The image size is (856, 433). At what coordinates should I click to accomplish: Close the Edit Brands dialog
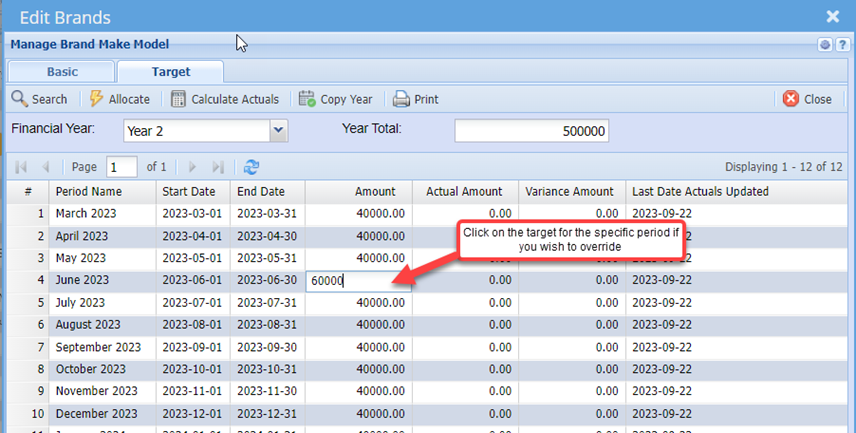coord(833,16)
